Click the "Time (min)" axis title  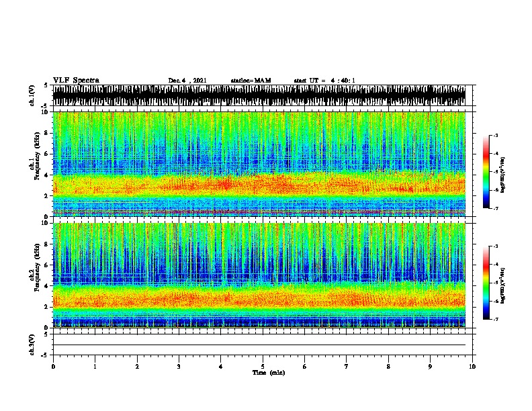tap(269, 373)
